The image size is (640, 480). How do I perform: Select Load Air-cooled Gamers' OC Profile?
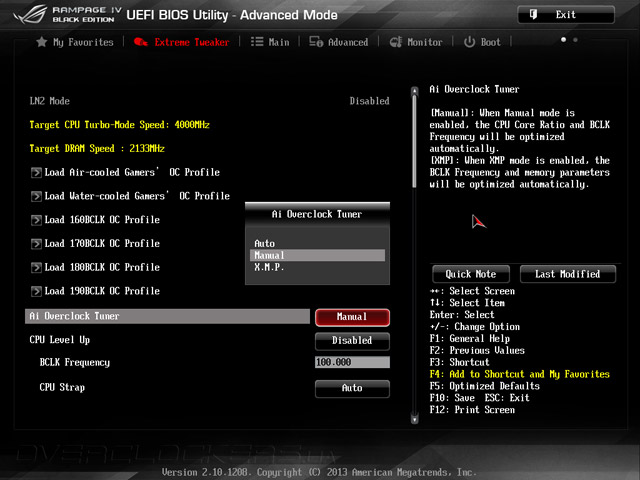pos(132,172)
